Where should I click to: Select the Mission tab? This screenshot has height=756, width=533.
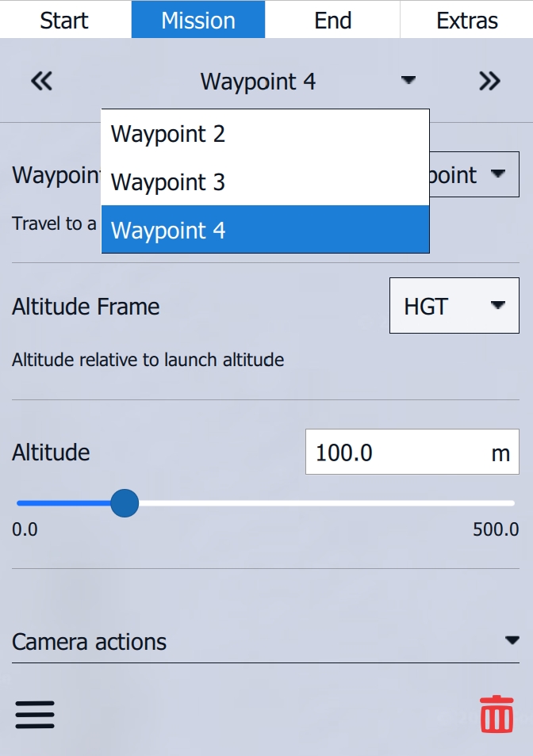tap(198, 20)
